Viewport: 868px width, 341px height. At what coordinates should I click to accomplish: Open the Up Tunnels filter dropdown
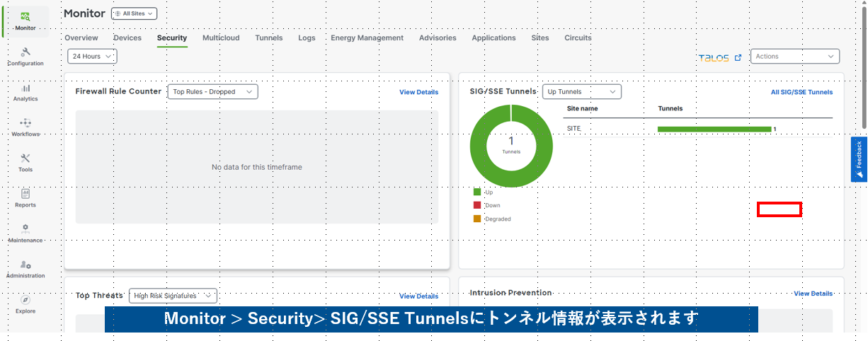(x=581, y=92)
